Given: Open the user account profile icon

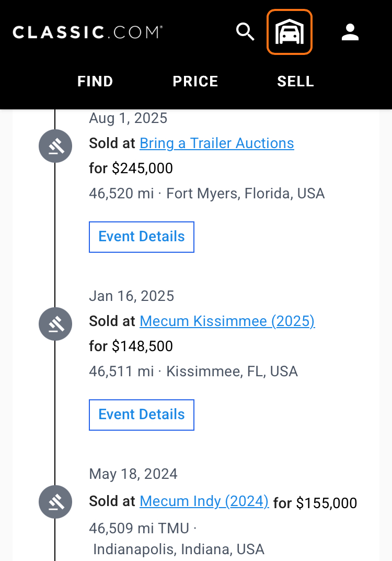Looking at the screenshot, I should point(350,32).
